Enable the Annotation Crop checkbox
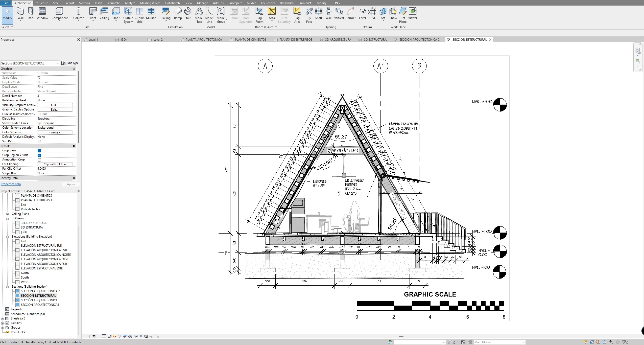Image resolution: width=644 pixels, height=345 pixels. [39, 160]
